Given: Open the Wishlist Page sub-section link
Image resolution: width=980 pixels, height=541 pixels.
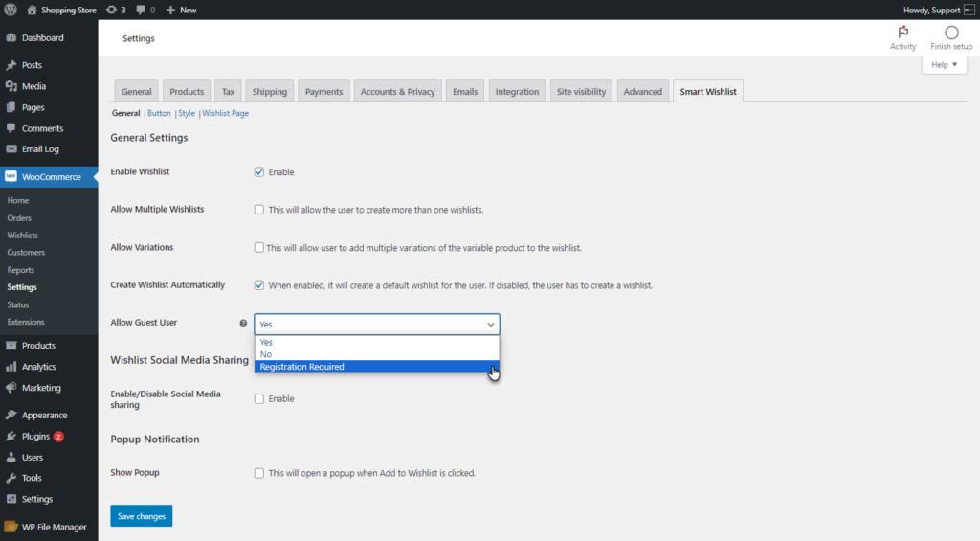Looking at the screenshot, I should tap(225, 113).
